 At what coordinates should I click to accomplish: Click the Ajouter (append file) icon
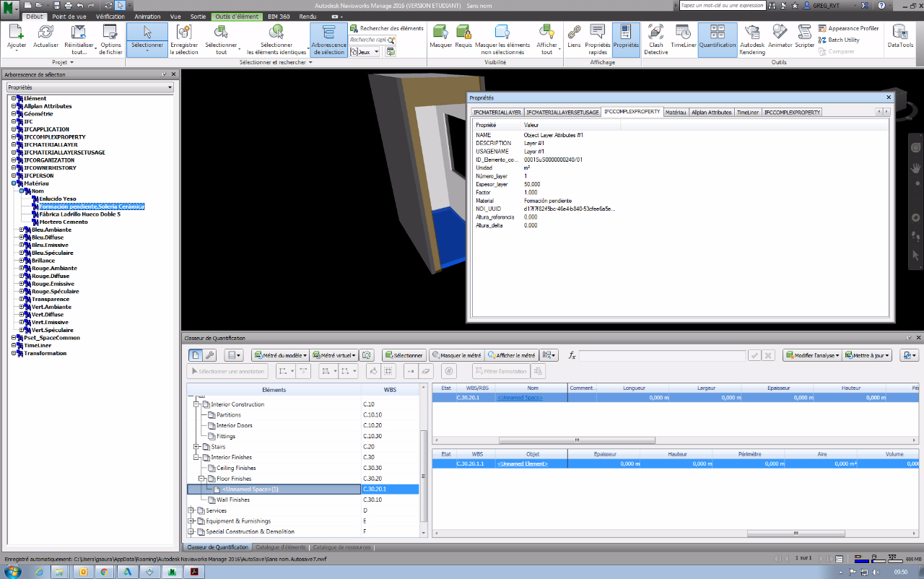click(16, 32)
